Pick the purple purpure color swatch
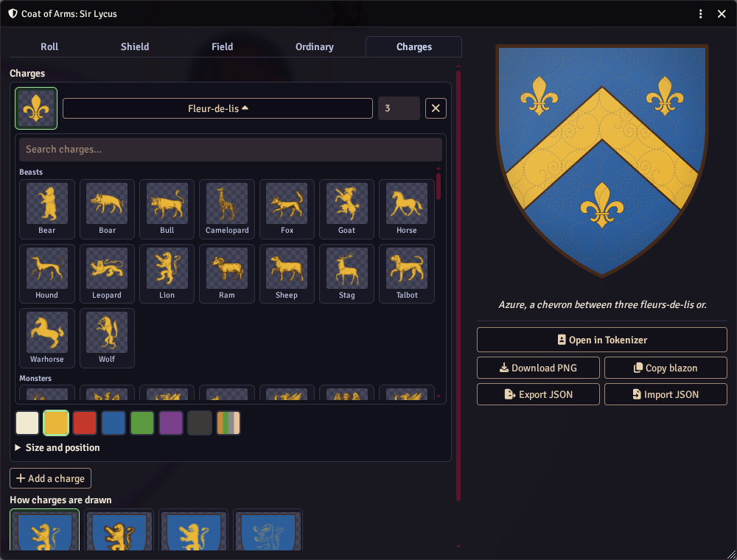Viewport: 737px width, 560px height. (171, 422)
